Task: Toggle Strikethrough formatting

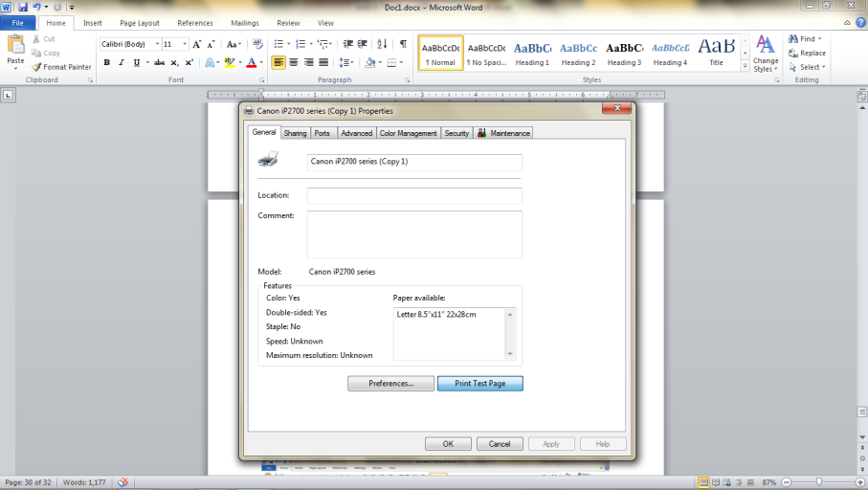Action: (159, 62)
